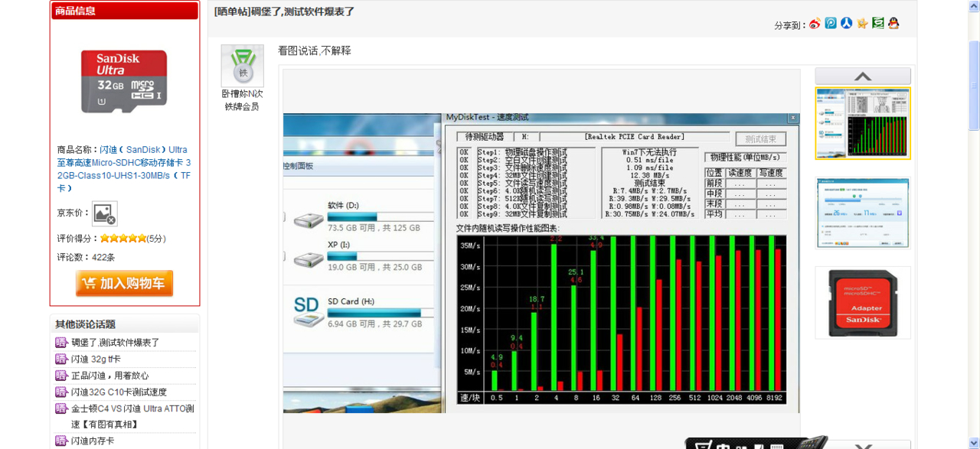
Task: Click the post text 看图说话,不解释
Action: (315, 50)
